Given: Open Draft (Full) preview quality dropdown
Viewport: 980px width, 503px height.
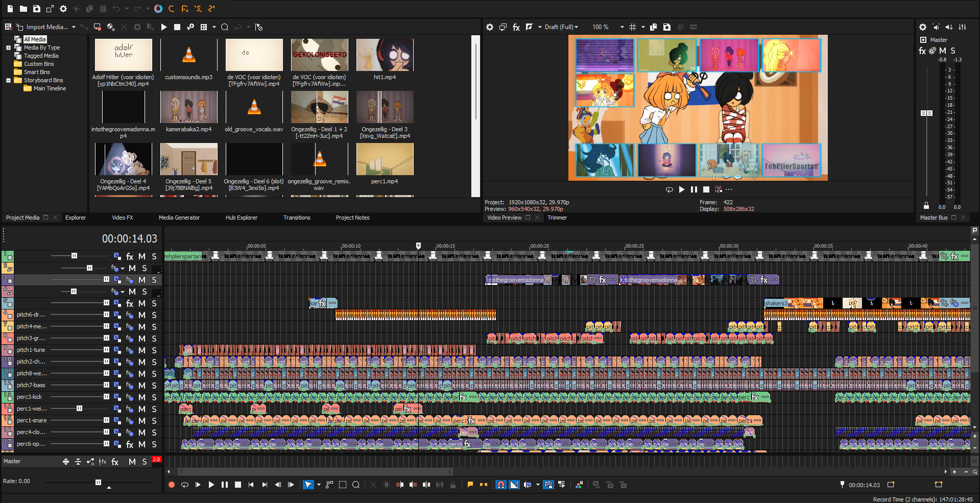Looking at the screenshot, I should click(x=561, y=27).
